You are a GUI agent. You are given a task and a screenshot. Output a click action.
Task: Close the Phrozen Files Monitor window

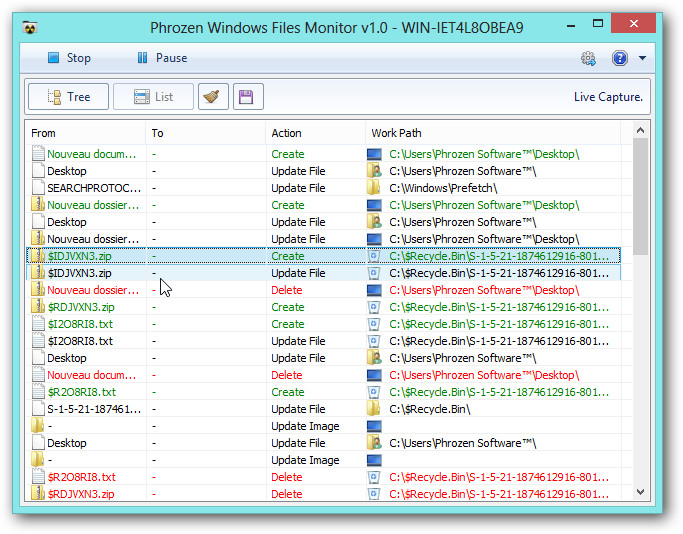pyautogui.click(x=633, y=24)
